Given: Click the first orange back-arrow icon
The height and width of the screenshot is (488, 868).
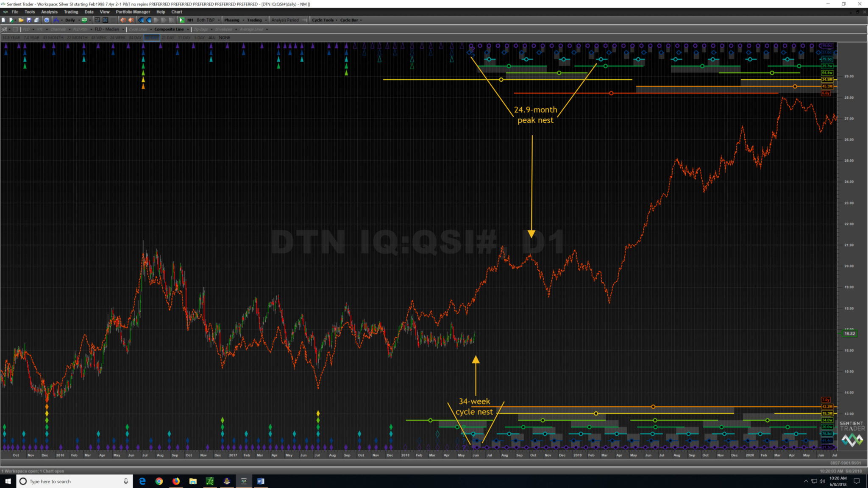Looking at the screenshot, I should pyautogui.click(x=123, y=20).
